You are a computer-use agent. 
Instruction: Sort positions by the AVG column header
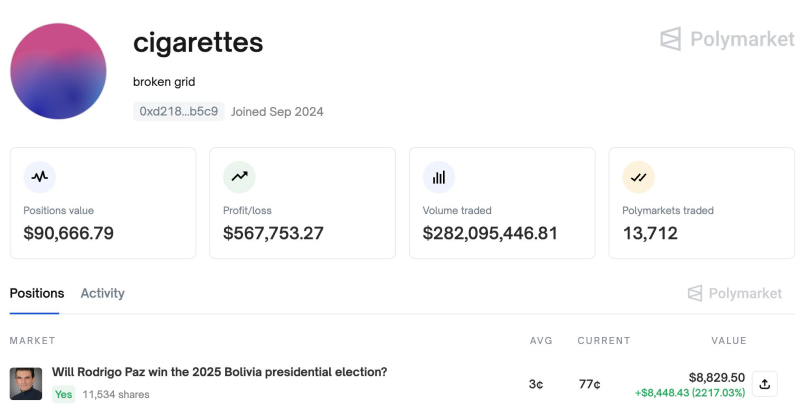[541, 340]
